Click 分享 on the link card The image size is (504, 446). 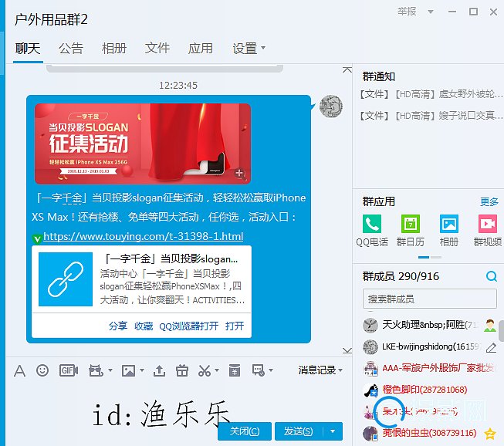pyautogui.click(x=117, y=326)
